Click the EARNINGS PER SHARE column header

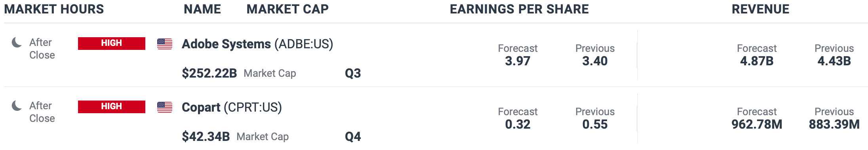[519, 9]
